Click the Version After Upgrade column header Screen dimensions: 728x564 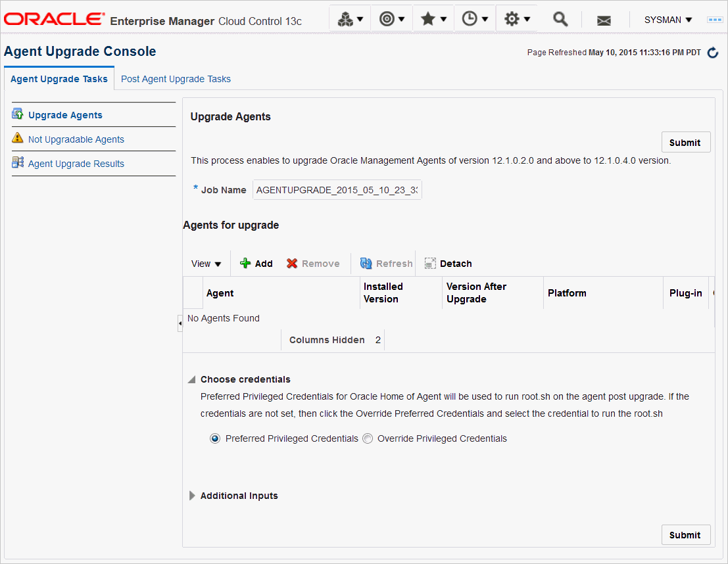(493, 293)
